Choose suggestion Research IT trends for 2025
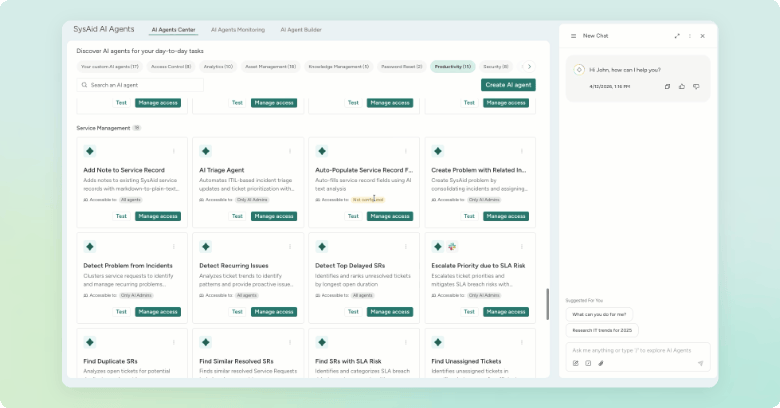The height and width of the screenshot is (408, 780). coord(602,330)
